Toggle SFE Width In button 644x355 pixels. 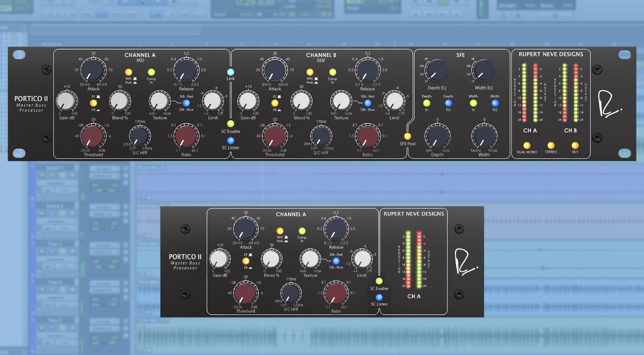473,103
